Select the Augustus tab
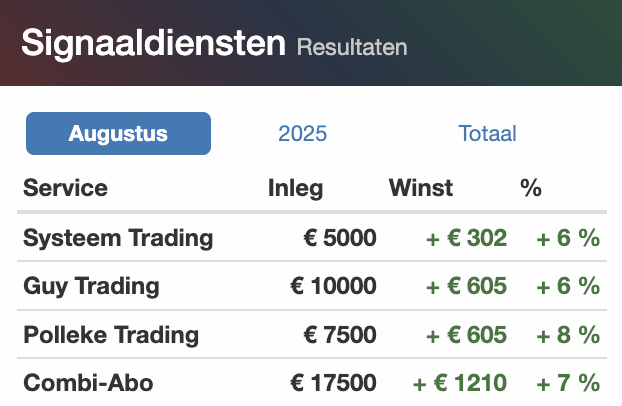 pyautogui.click(x=118, y=133)
